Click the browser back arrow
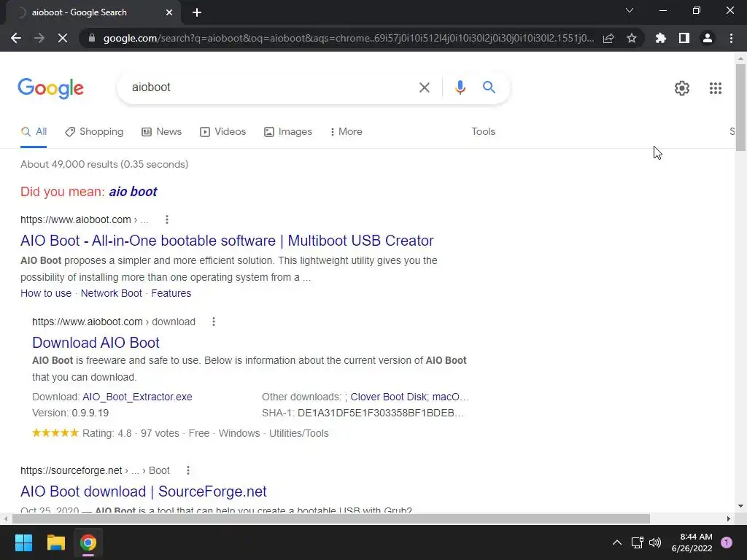 pos(16,38)
